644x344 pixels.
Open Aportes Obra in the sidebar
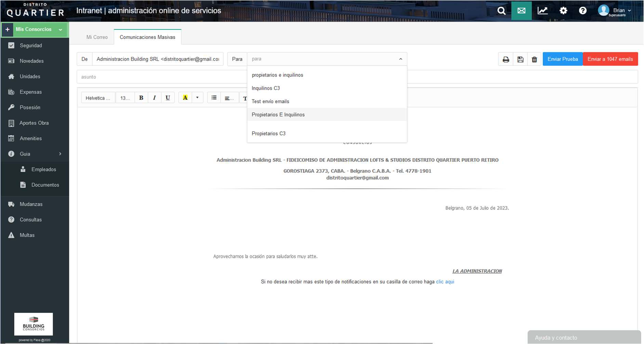35,123
